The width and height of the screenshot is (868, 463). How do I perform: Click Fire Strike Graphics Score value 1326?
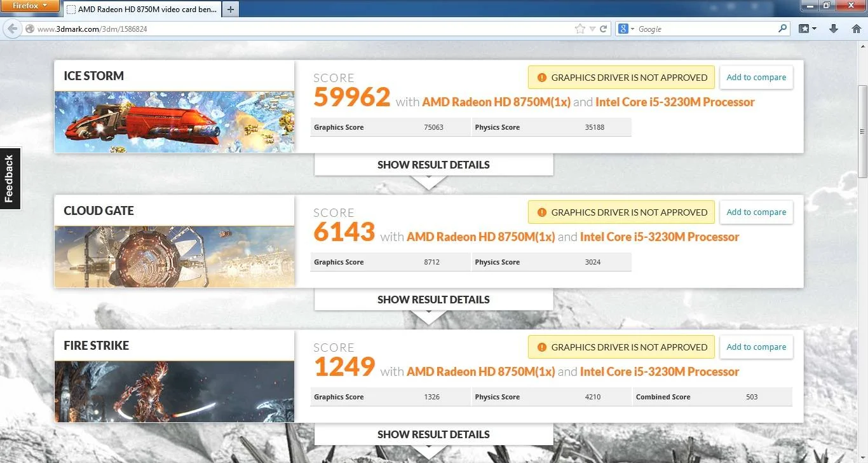(x=432, y=397)
